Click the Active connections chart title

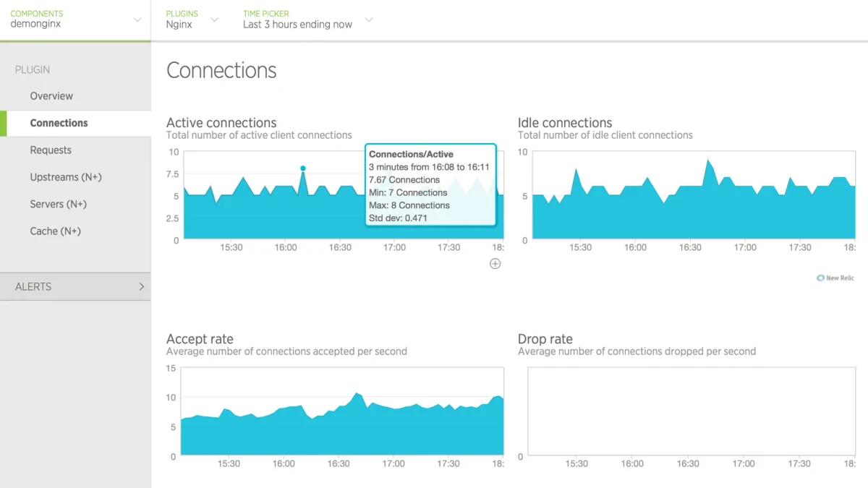click(221, 123)
